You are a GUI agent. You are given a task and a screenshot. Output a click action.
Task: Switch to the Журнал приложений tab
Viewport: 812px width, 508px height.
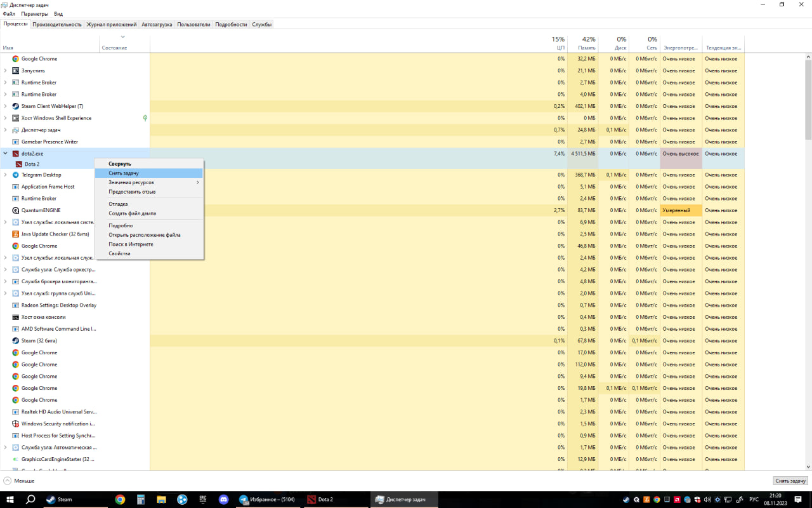pos(112,24)
